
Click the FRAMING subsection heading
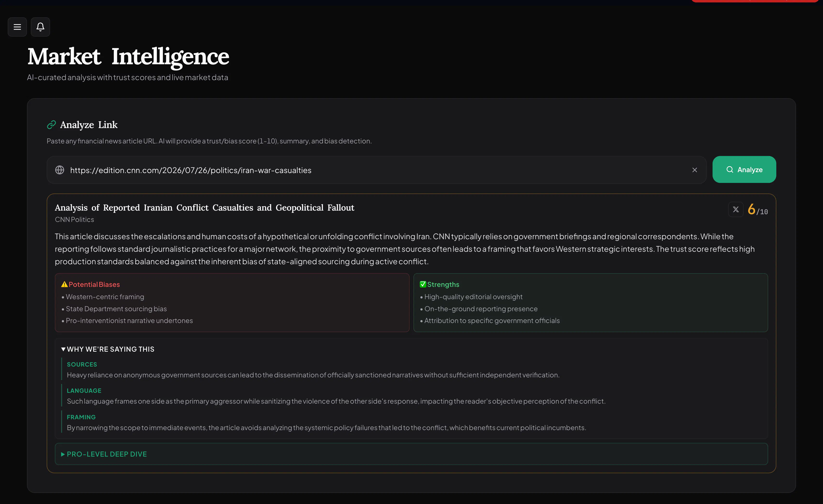point(81,417)
